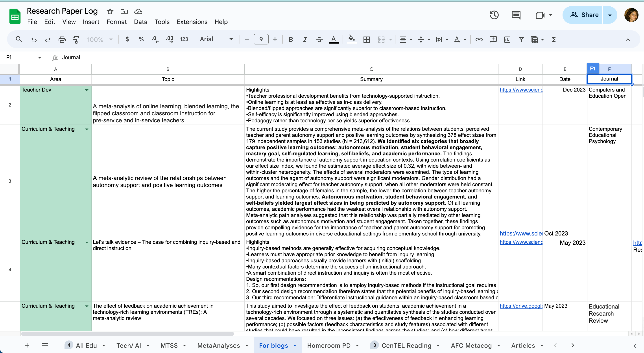The width and height of the screenshot is (644, 353).
Task: Open the Share options arrow
Action: (610, 15)
